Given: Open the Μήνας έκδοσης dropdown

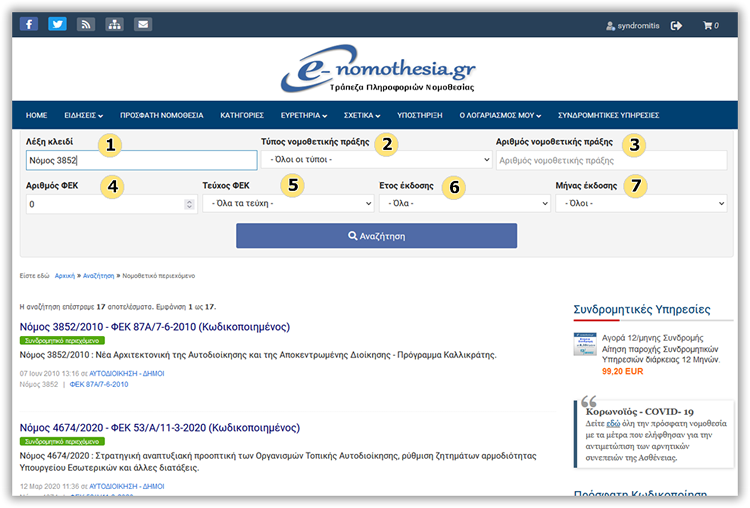Looking at the screenshot, I should coord(640,204).
